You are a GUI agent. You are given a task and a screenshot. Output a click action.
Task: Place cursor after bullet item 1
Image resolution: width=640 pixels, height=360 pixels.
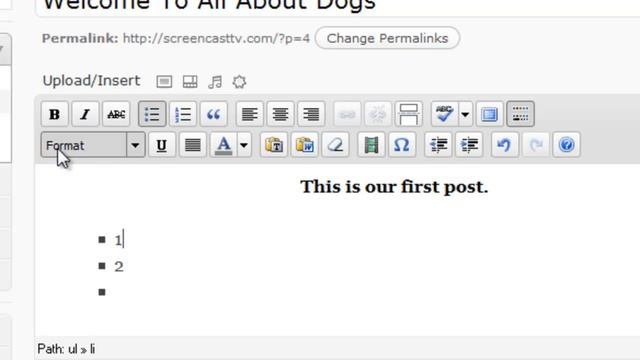(x=123, y=240)
